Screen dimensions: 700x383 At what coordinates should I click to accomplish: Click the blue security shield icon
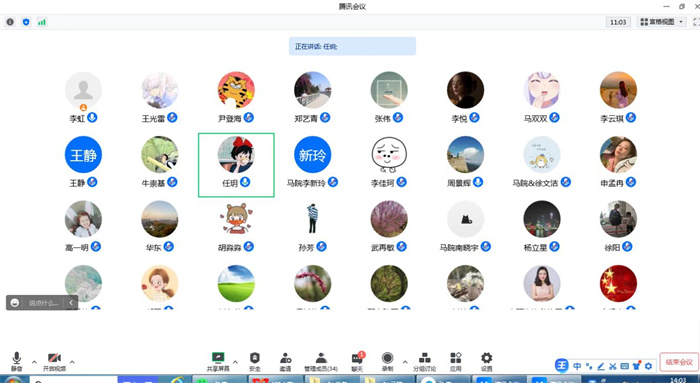click(26, 22)
